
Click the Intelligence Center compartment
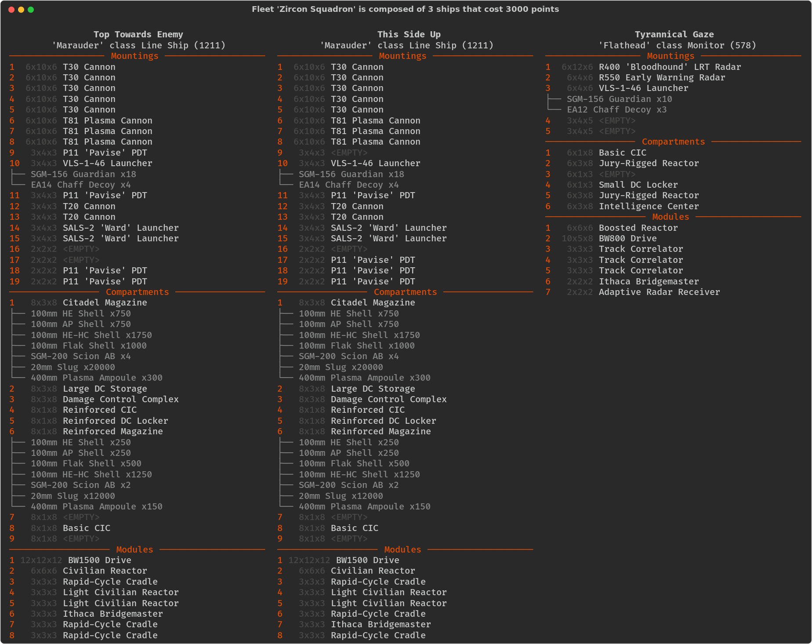(648, 206)
